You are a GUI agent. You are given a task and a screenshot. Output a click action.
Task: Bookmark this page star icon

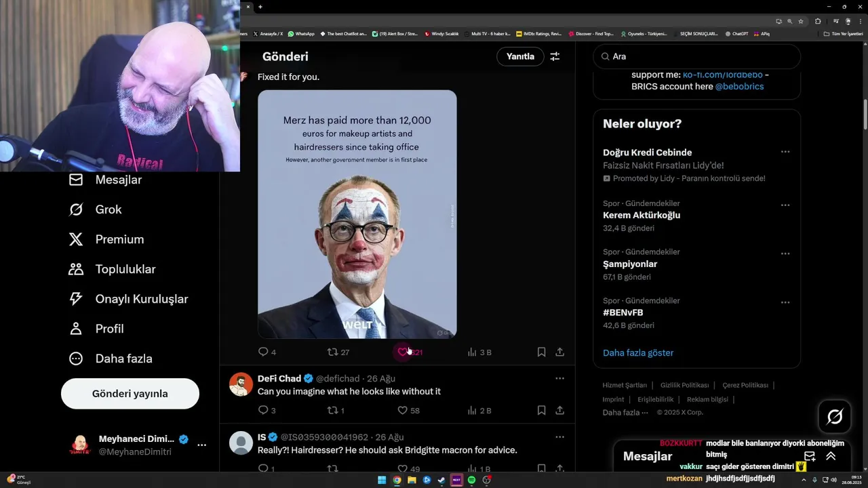(x=801, y=21)
